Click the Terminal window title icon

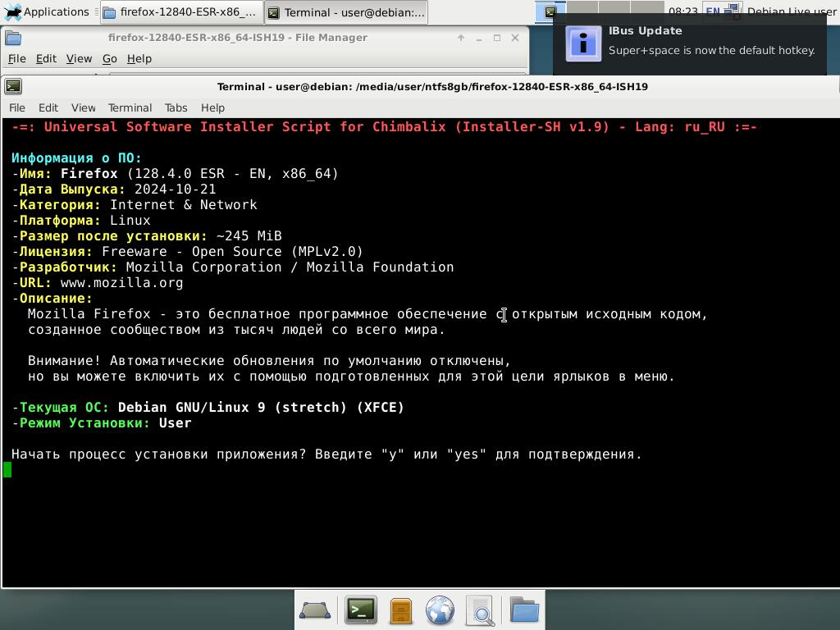point(13,86)
